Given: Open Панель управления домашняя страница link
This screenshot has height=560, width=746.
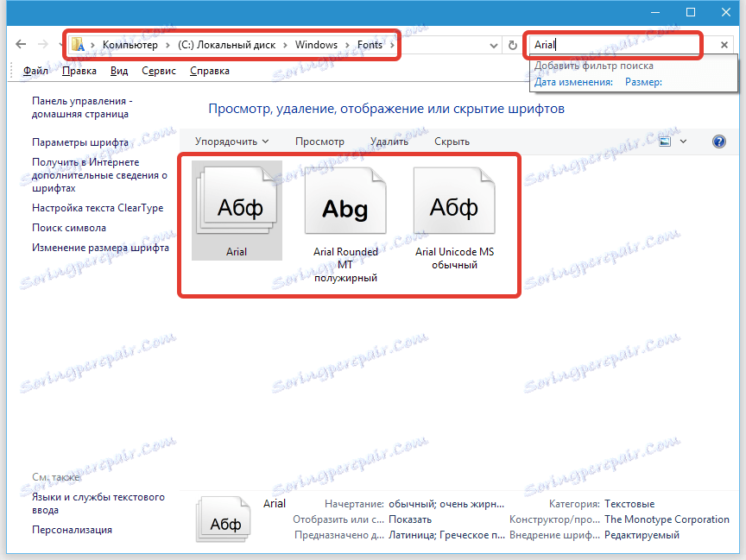Looking at the screenshot, I should (x=82, y=108).
